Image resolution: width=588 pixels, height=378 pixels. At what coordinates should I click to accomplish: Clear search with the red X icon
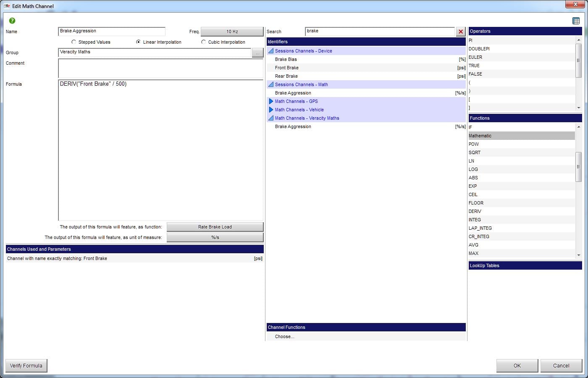(461, 31)
